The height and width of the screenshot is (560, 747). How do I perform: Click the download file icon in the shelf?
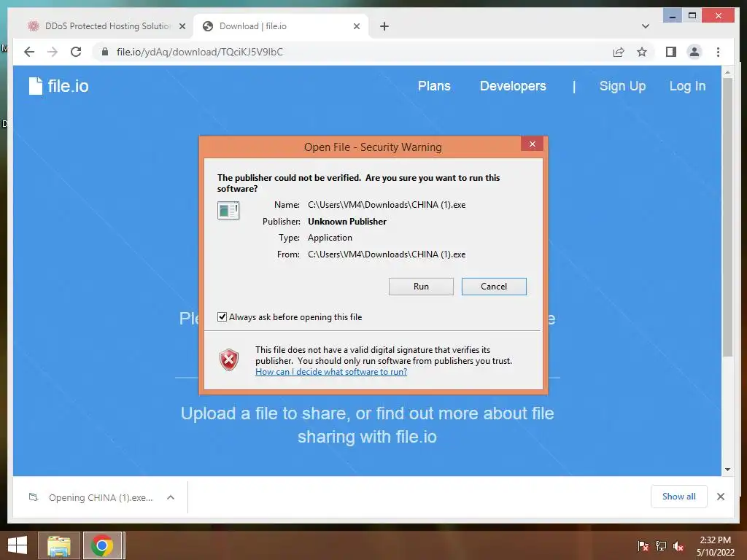pos(34,497)
